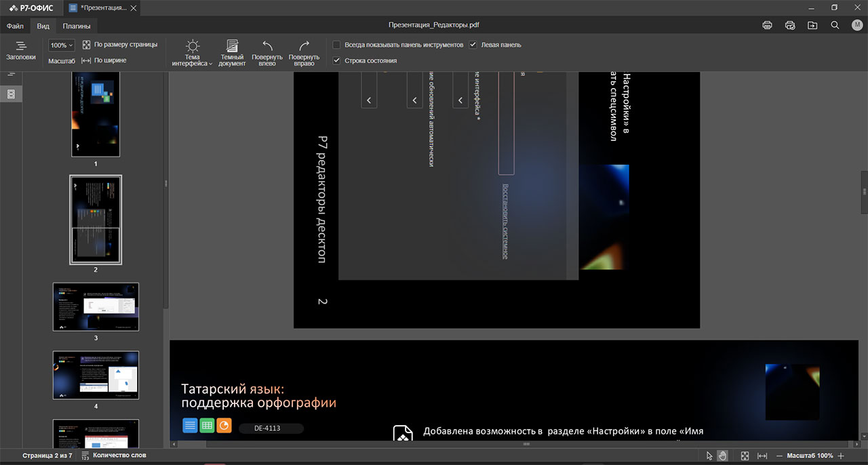Image resolution: width=868 pixels, height=465 pixels.
Task: Click the left panel splitter handle
Action: click(x=166, y=184)
